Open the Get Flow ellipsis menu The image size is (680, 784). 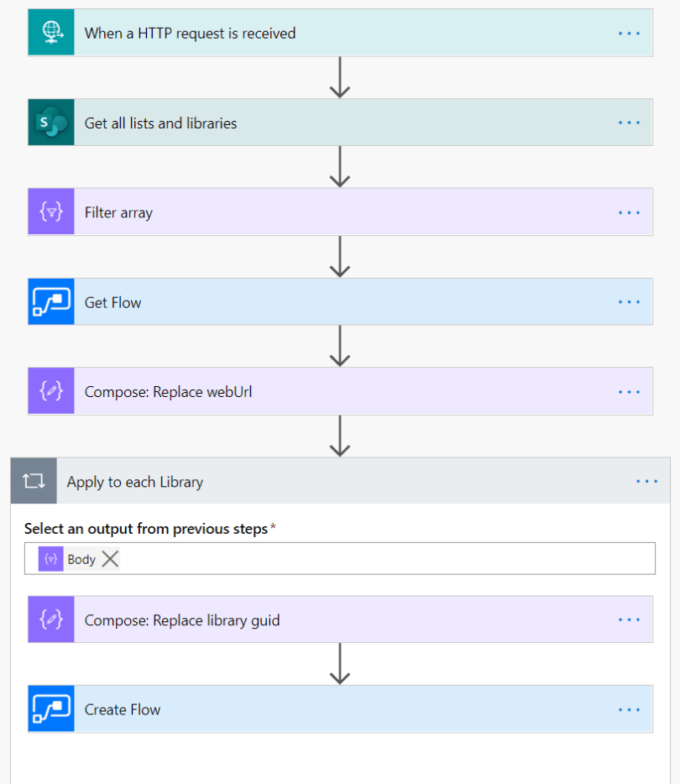pos(629,302)
